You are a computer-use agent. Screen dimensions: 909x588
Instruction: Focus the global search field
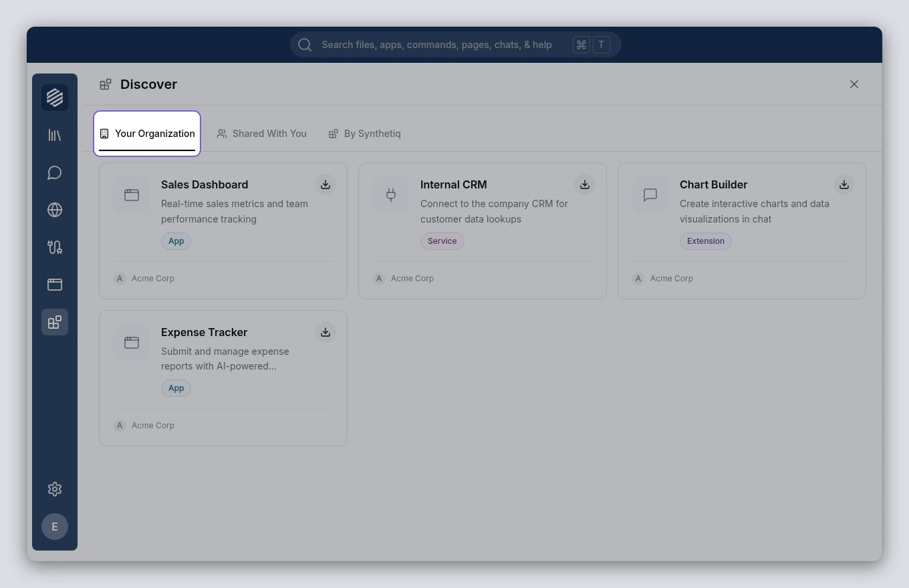[x=456, y=45]
